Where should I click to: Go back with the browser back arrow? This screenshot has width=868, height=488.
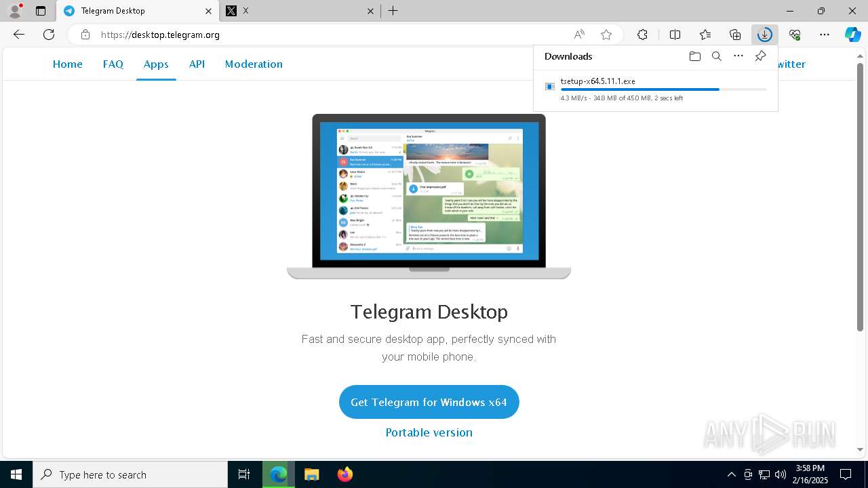(x=19, y=35)
